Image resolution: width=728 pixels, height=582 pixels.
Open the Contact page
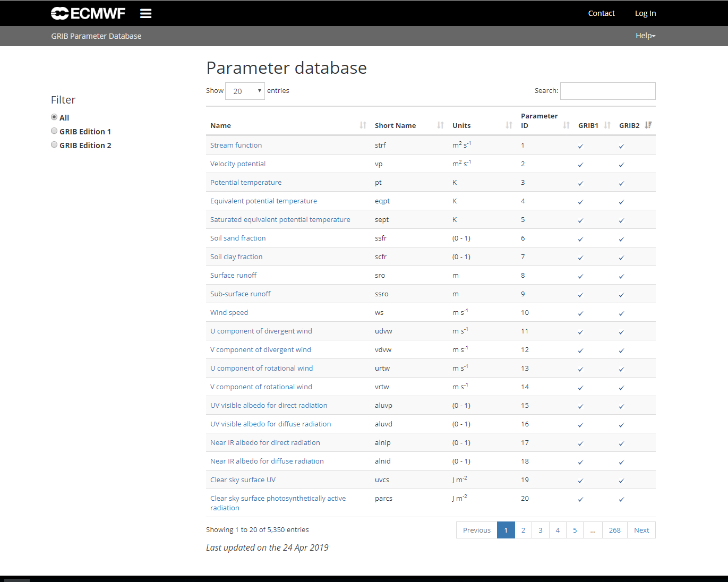pos(601,13)
